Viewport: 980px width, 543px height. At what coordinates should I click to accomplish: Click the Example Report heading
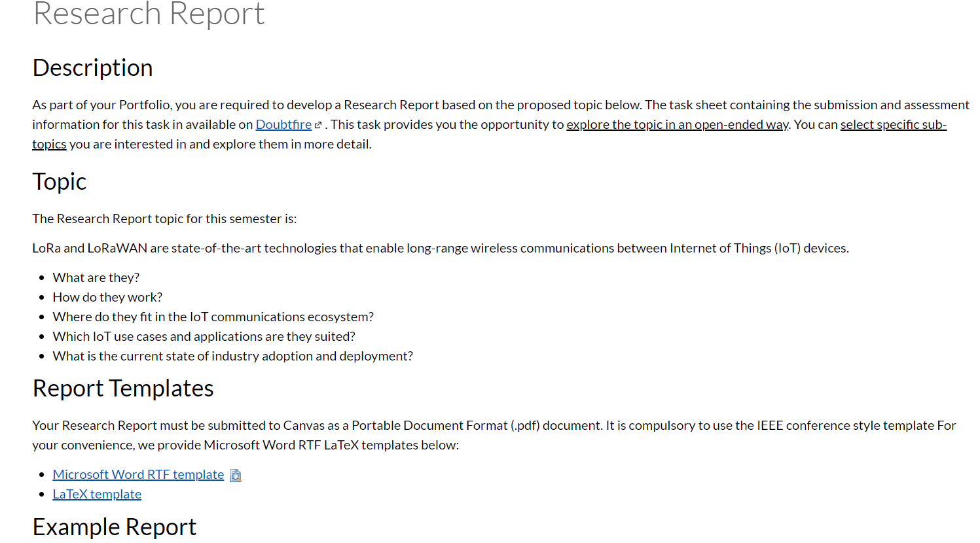pyautogui.click(x=115, y=527)
